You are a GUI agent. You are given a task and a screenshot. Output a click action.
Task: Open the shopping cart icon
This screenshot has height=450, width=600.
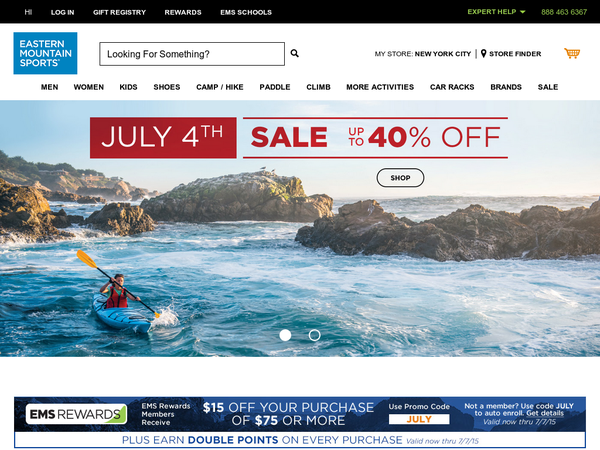572,53
